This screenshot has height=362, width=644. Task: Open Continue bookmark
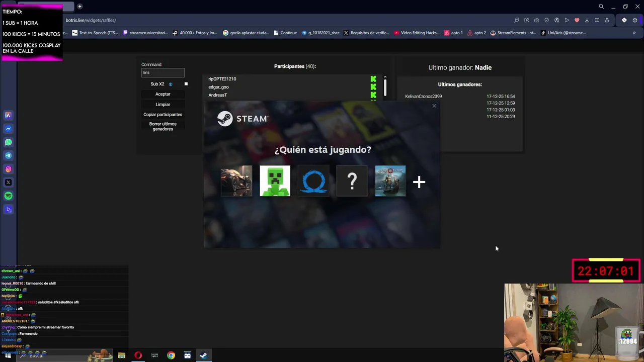(x=285, y=33)
